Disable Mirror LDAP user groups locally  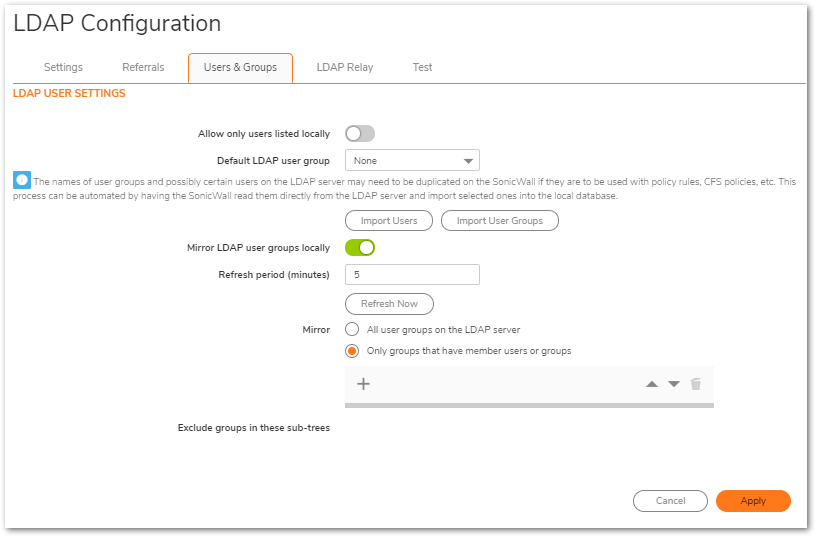click(x=360, y=247)
